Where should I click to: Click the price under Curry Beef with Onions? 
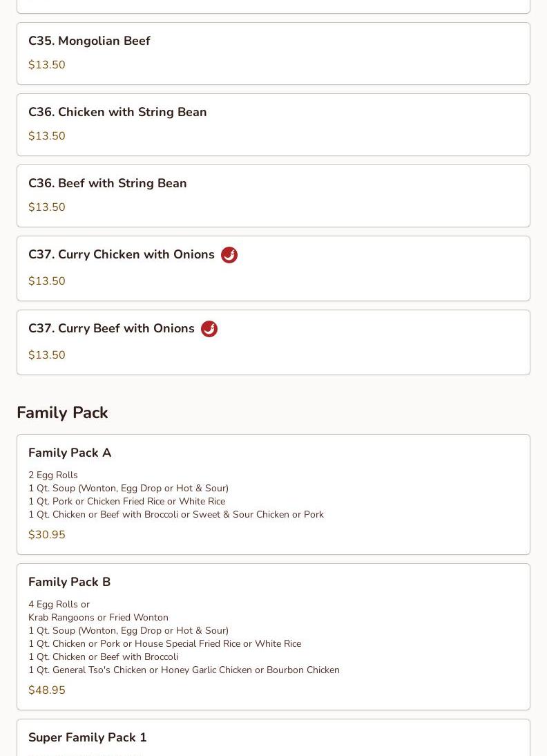[x=47, y=355]
